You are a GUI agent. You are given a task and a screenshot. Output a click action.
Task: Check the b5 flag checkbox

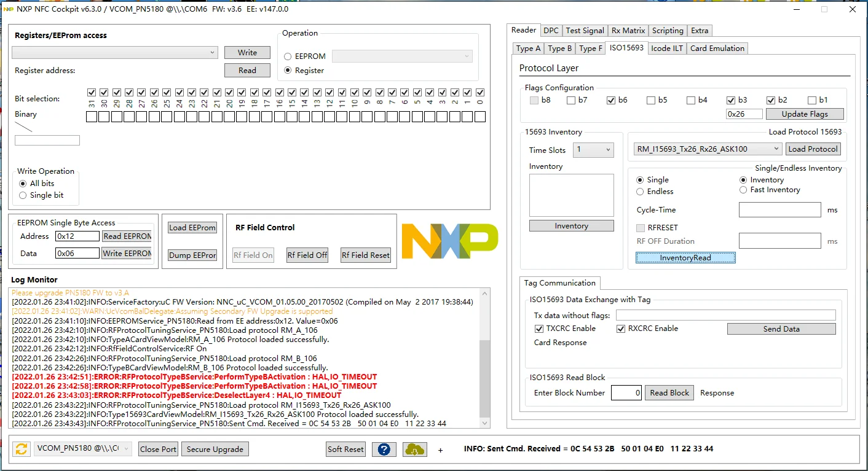(x=651, y=100)
